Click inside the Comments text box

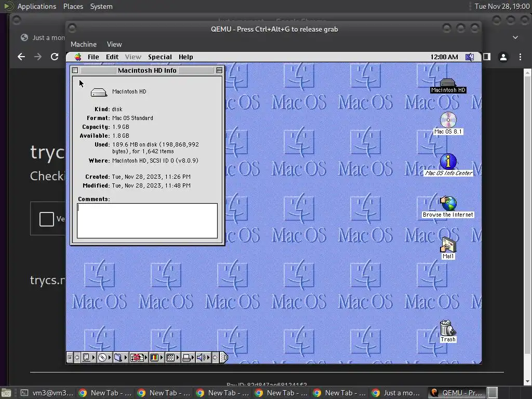(147, 220)
